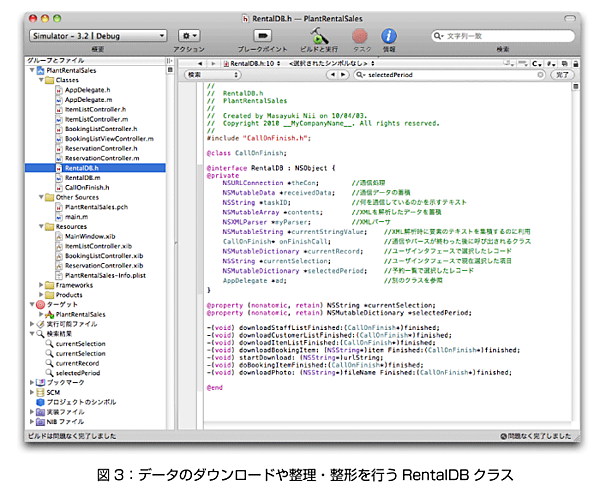Click the red Targets group icon

click(x=41, y=304)
